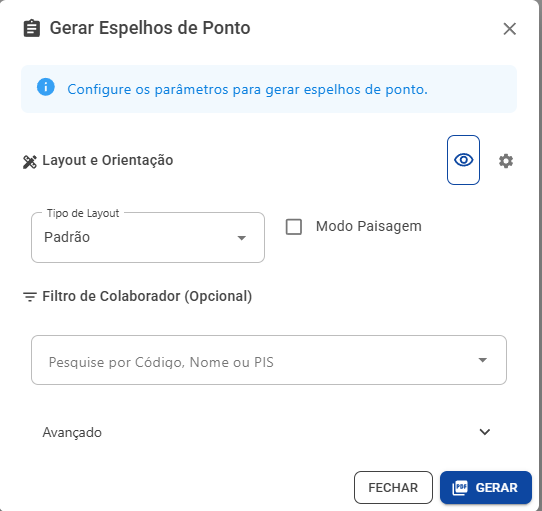Screen dimensions: 542x511
Task: Click the Modo Paisagem label text
Action: (x=368, y=226)
